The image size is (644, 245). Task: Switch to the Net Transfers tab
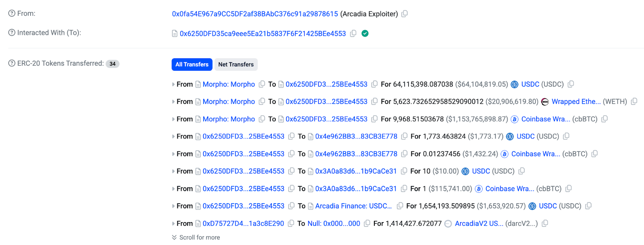(x=236, y=64)
